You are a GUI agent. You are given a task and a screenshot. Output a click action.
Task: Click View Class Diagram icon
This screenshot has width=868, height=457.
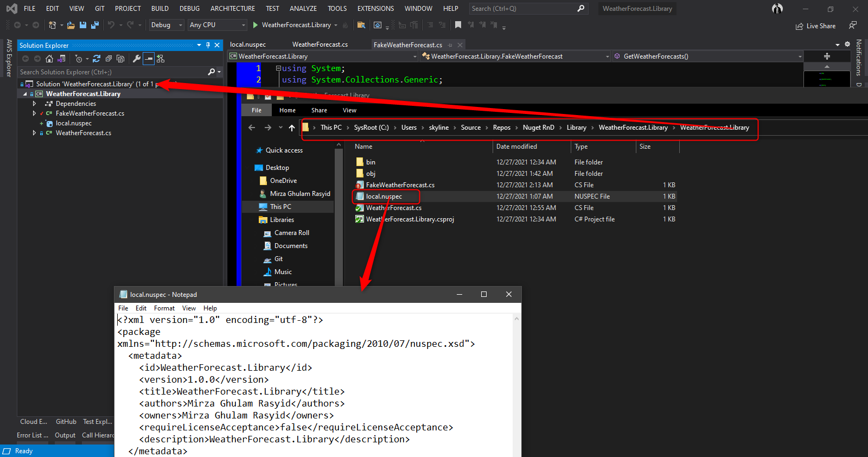click(161, 59)
